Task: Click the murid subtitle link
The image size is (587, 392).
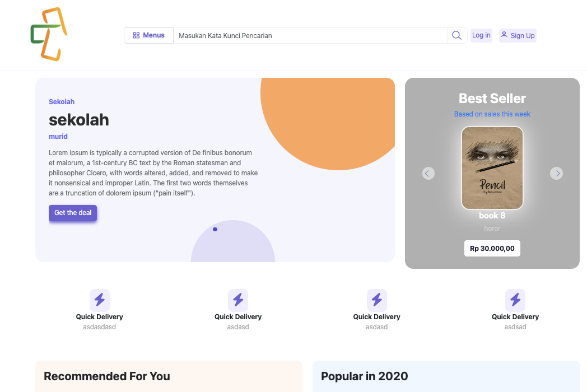Action: point(58,136)
